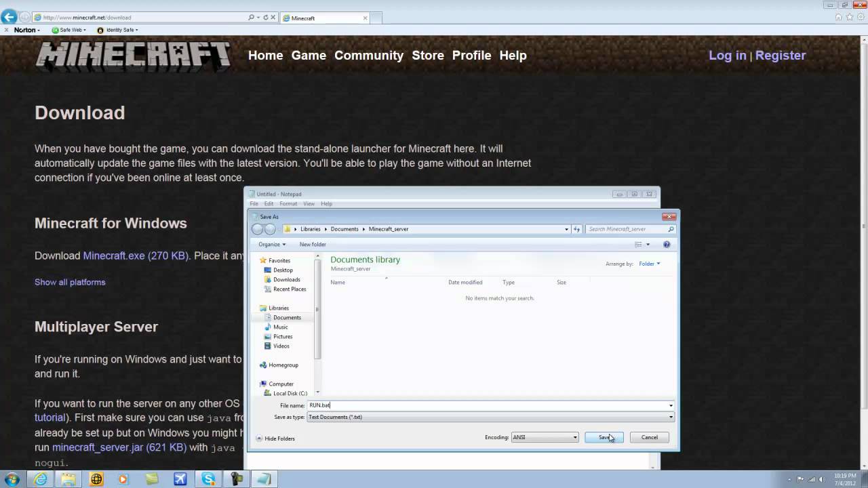Open the view options dropdown arrow
Image resolution: width=868 pixels, height=488 pixels.
pos(648,245)
